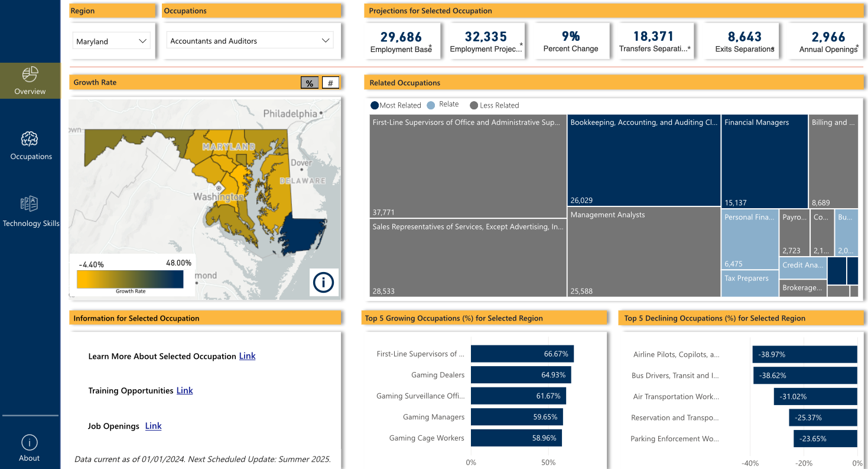The height and width of the screenshot is (469, 868).
Task: Click the Growth Rate color gradient legend
Action: [130, 279]
